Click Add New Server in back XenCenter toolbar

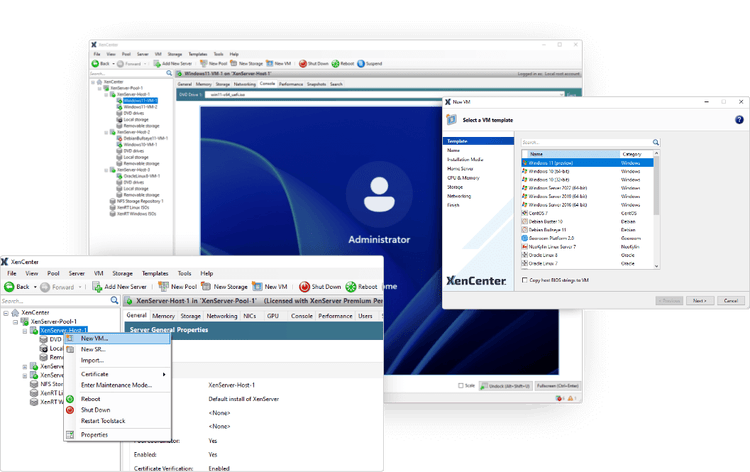click(173, 64)
